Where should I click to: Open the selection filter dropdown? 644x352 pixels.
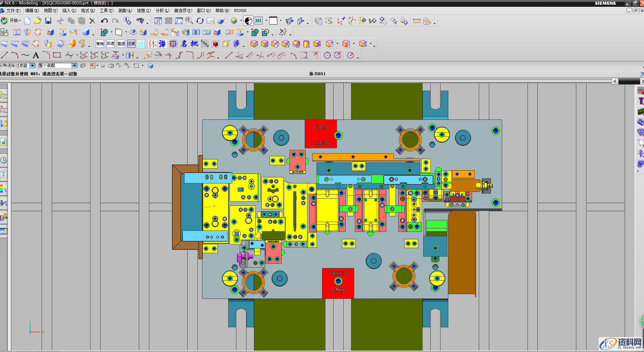coord(33,66)
